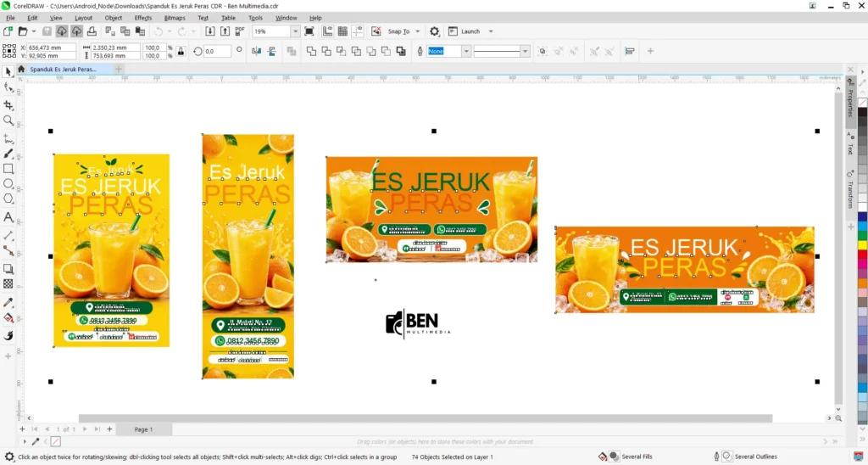Image resolution: width=868 pixels, height=465 pixels.
Task: Click the Export icon
Action: [225, 31]
